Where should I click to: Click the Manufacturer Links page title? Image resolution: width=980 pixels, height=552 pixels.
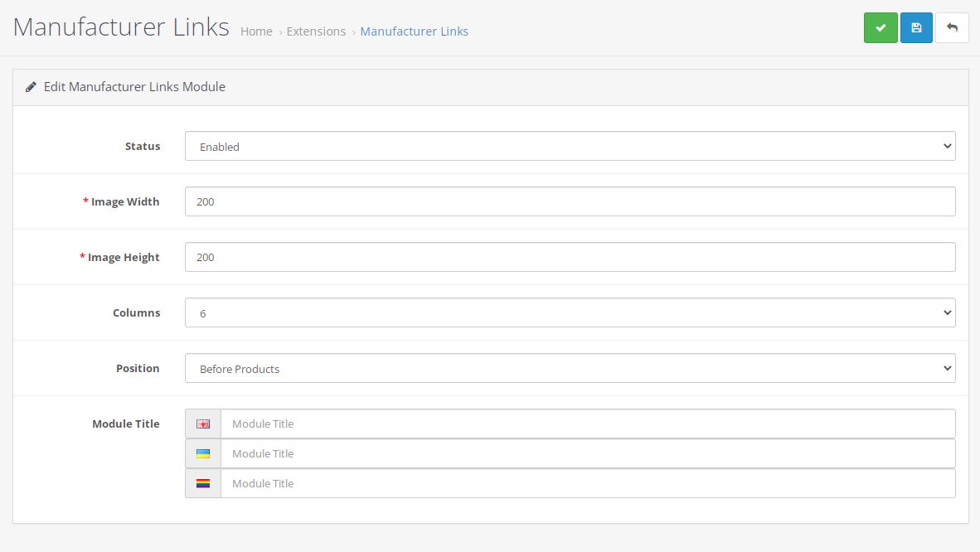click(121, 27)
